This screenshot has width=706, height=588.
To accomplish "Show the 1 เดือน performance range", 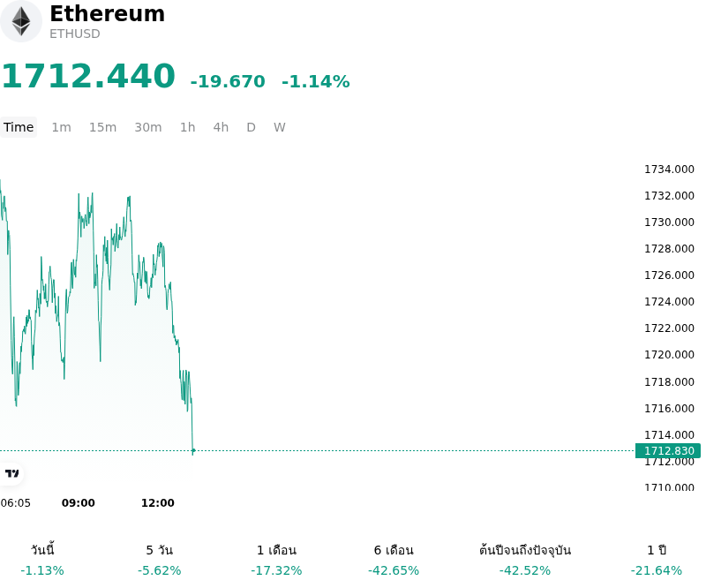I will tap(276, 560).
